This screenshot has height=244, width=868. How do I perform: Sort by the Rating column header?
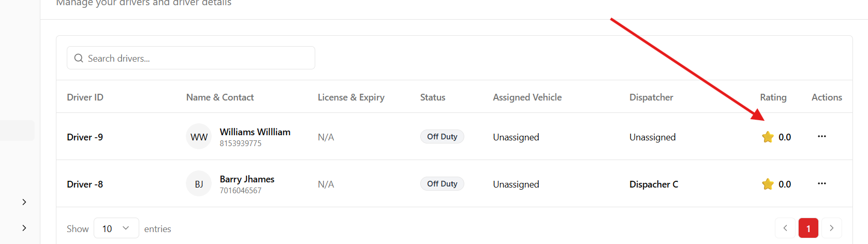(773, 97)
